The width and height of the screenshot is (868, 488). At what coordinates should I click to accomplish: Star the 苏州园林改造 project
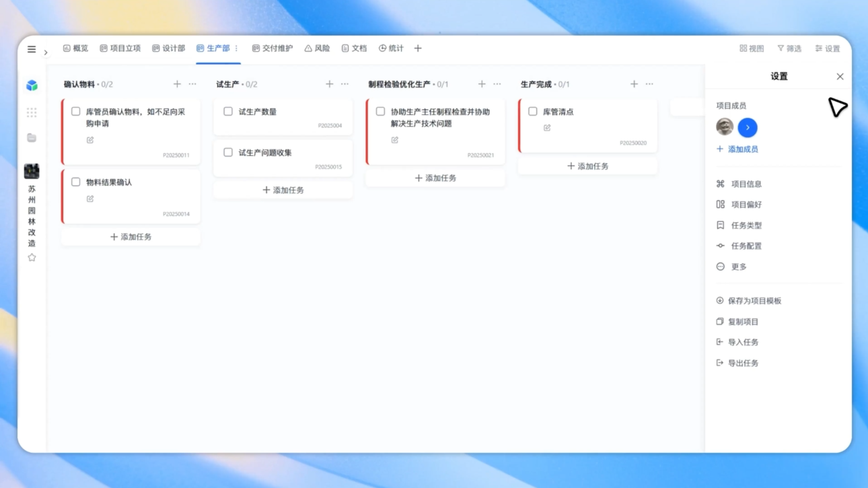pyautogui.click(x=32, y=258)
